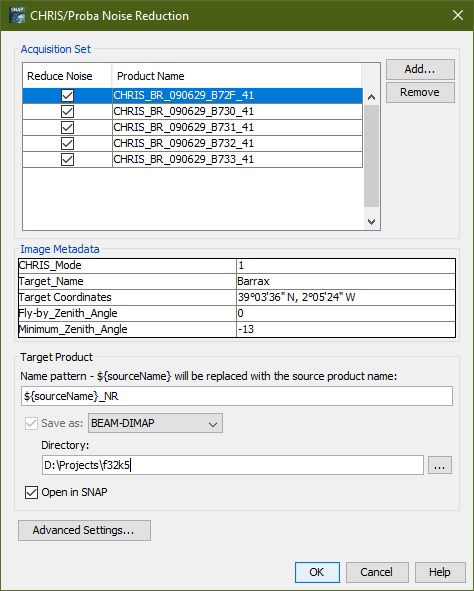Click the Product Name column header
The height and width of the screenshot is (591, 474).
tap(237, 76)
